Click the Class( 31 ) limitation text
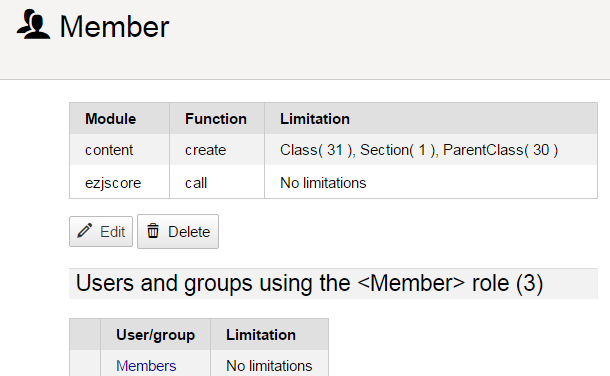Screen dimensions: 610x376 coord(316,150)
